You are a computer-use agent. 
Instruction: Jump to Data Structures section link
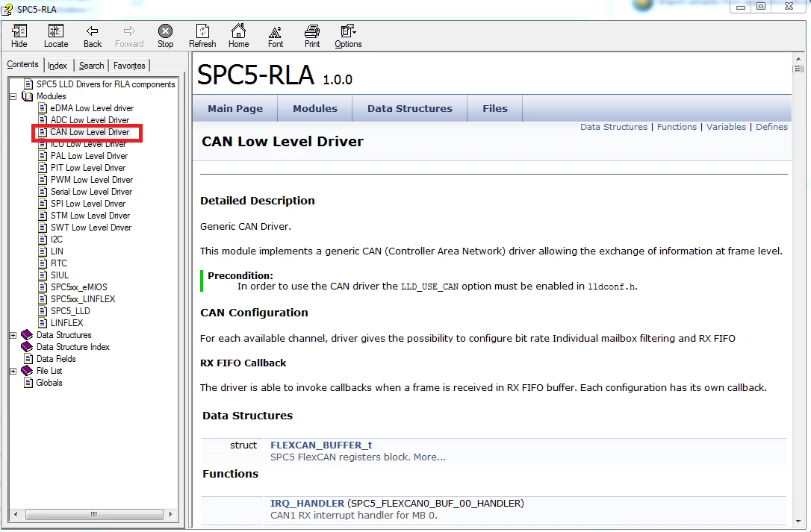click(x=613, y=127)
